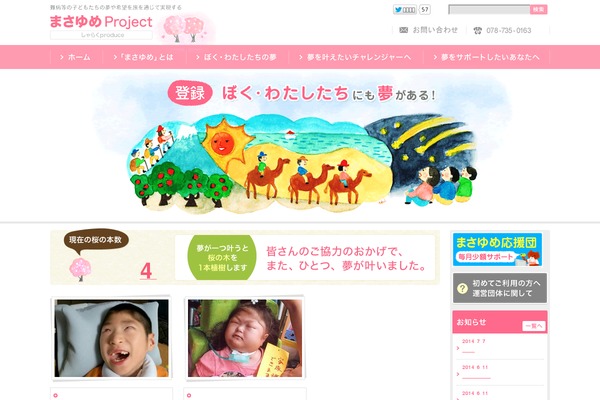Click the tweet count bubble showing 57
The image size is (600, 400).
pyautogui.click(x=425, y=10)
